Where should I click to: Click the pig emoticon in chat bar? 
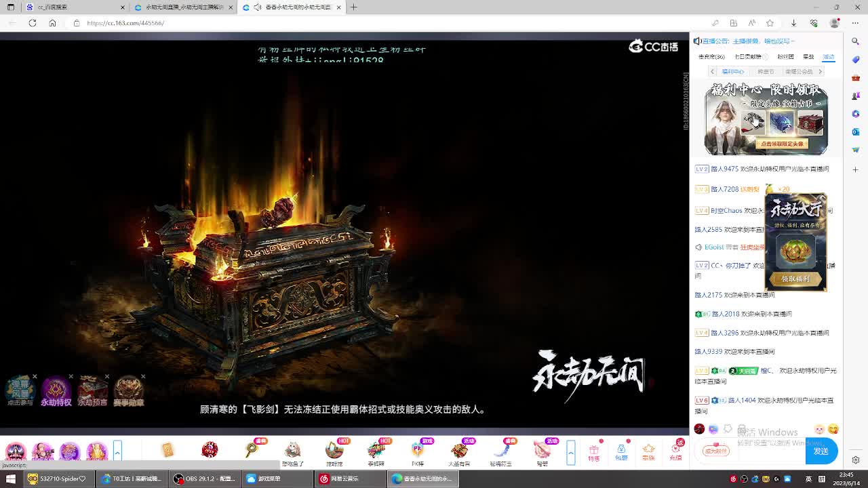(x=819, y=429)
